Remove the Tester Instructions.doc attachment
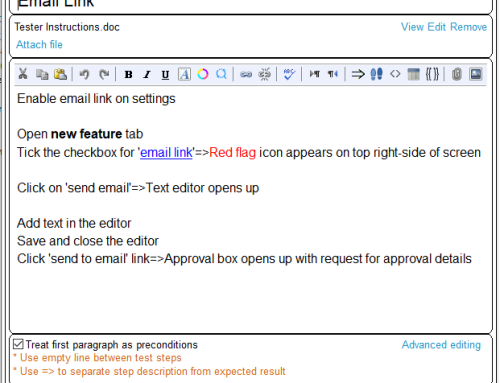The width and height of the screenshot is (500, 383). [x=469, y=27]
